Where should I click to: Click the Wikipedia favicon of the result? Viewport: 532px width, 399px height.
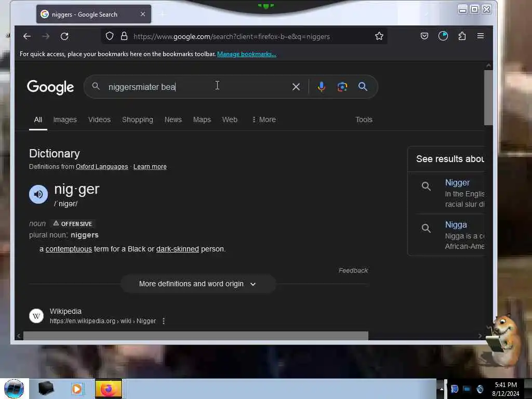click(36, 316)
